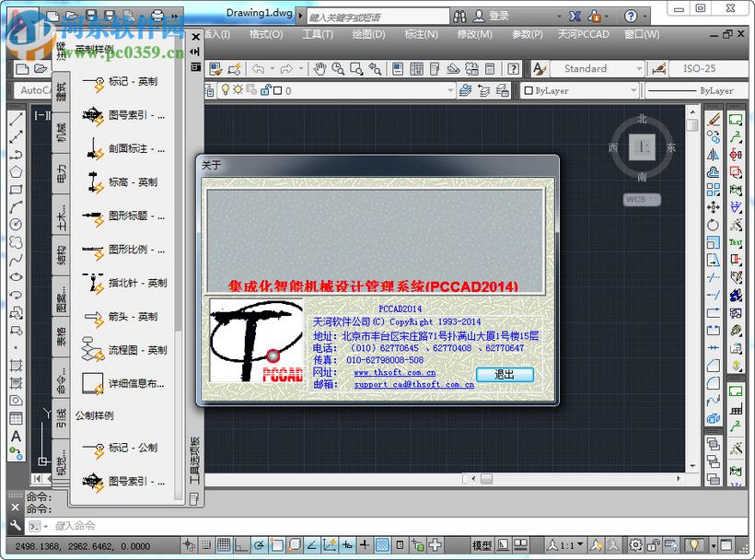Select the Pan tool in the top toolbar

tap(320, 69)
